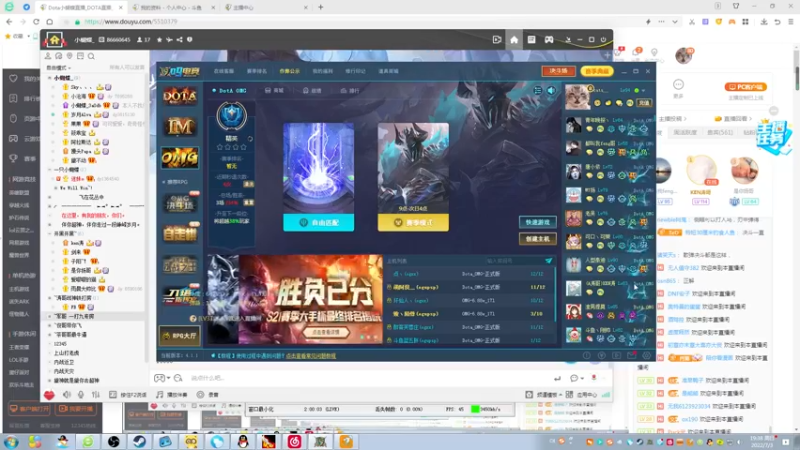
Task: Switch to the highlighted yellow top menu item
Action: tap(289, 71)
